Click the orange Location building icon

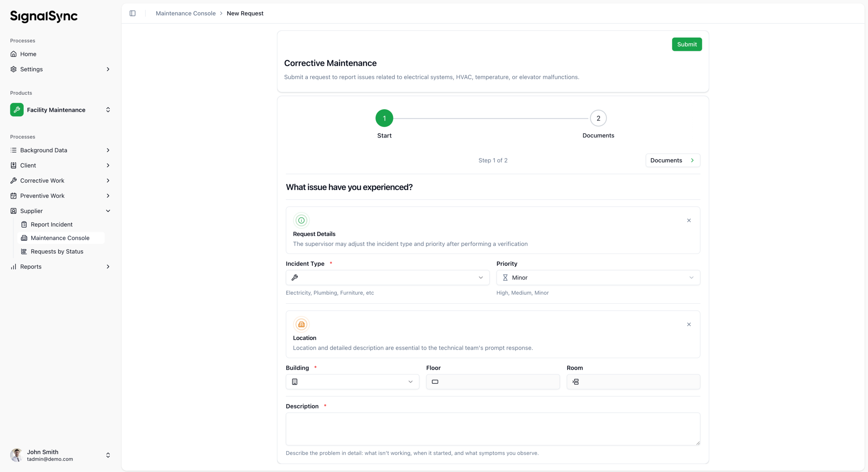(301, 324)
